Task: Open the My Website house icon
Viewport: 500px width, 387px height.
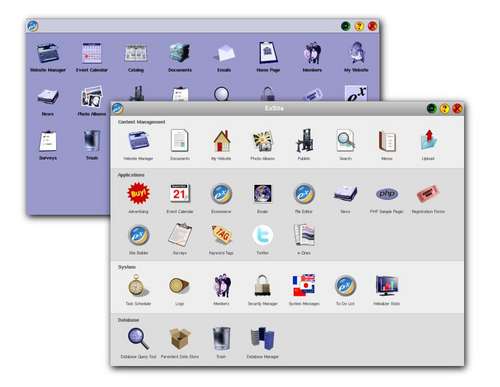Action: pos(222,141)
